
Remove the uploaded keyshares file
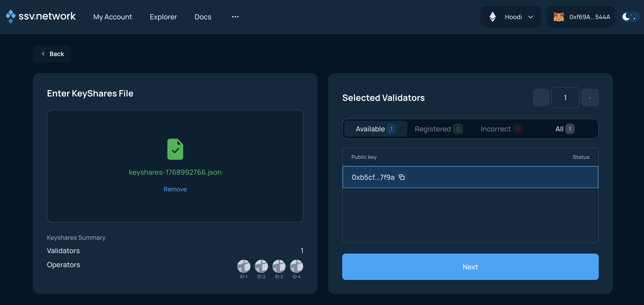pos(175,189)
